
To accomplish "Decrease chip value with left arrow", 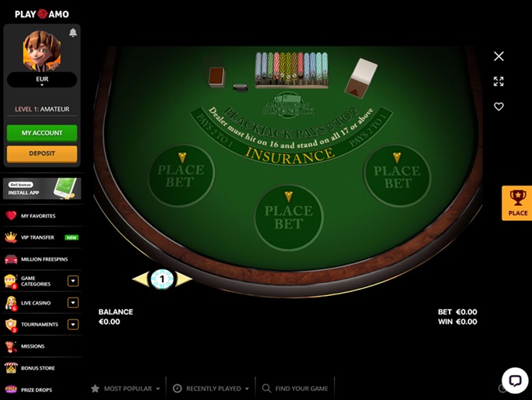I will click(x=141, y=279).
